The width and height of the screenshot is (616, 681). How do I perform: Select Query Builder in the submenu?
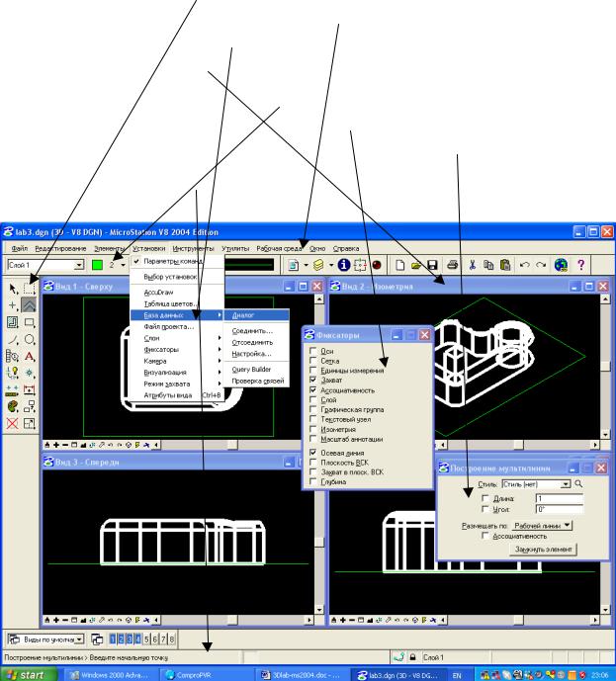tap(256, 370)
